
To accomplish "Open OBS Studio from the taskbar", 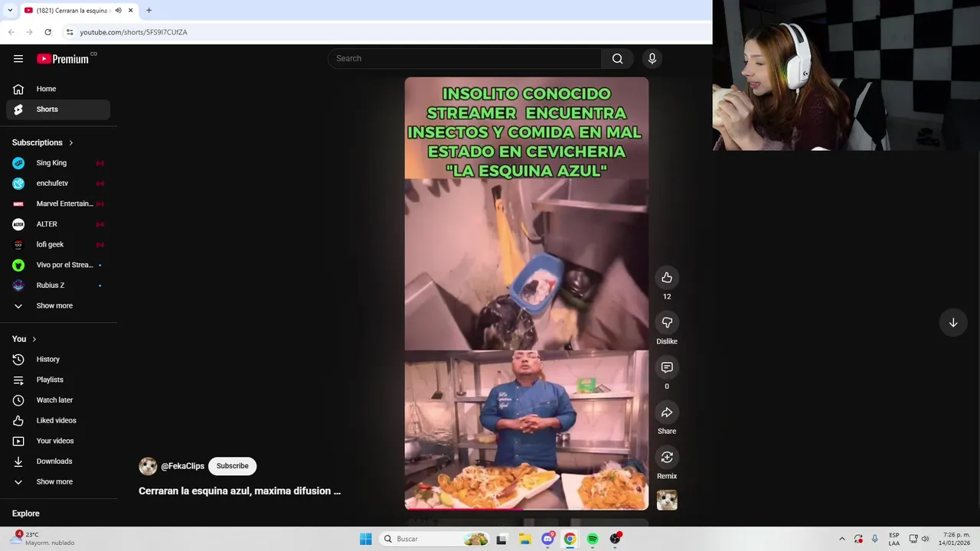I will [x=615, y=539].
